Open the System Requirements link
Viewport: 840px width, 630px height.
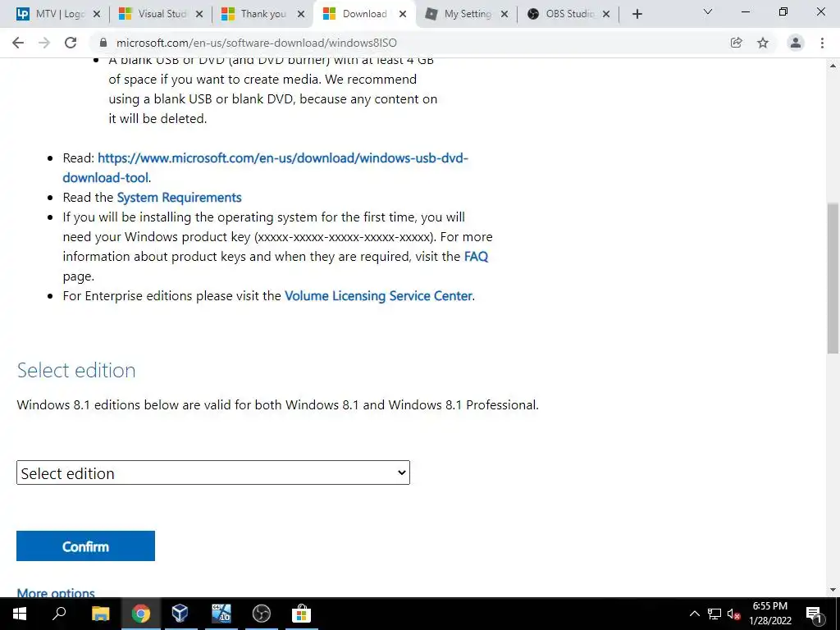click(x=179, y=198)
